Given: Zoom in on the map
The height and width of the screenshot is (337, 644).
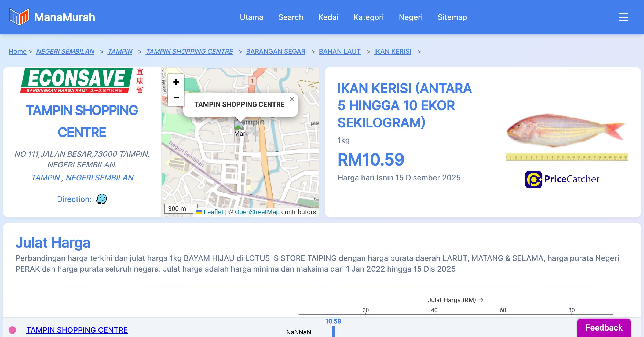Looking at the screenshot, I should pyautogui.click(x=176, y=82).
